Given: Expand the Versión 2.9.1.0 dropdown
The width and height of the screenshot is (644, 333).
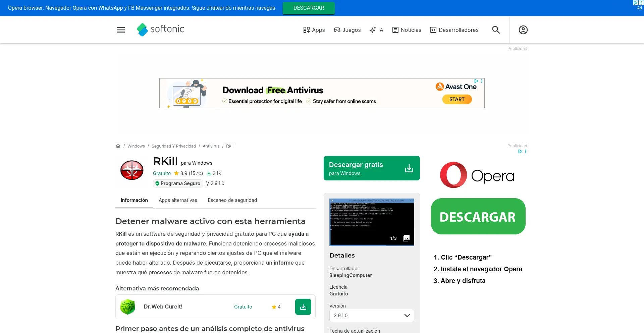Looking at the screenshot, I should 372,316.
